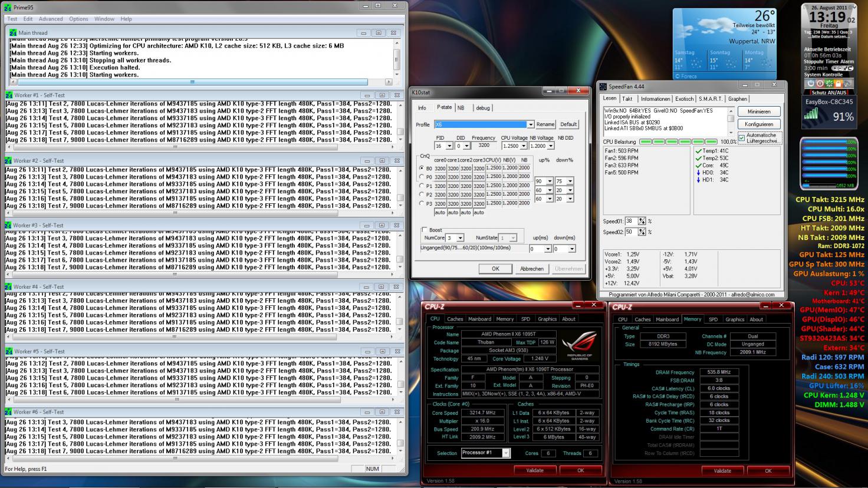The image size is (868, 488).
Task: Open the Test menu in Prime95
Action: pyautogui.click(x=12, y=19)
